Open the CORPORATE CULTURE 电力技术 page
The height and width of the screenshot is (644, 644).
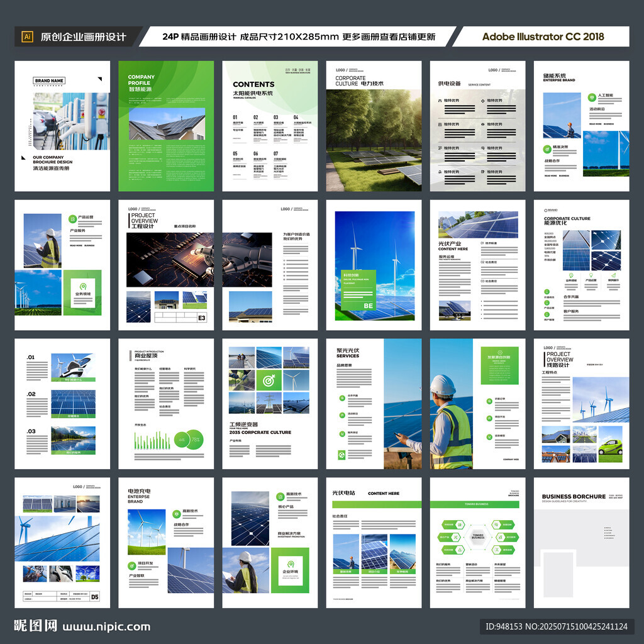point(374,126)
